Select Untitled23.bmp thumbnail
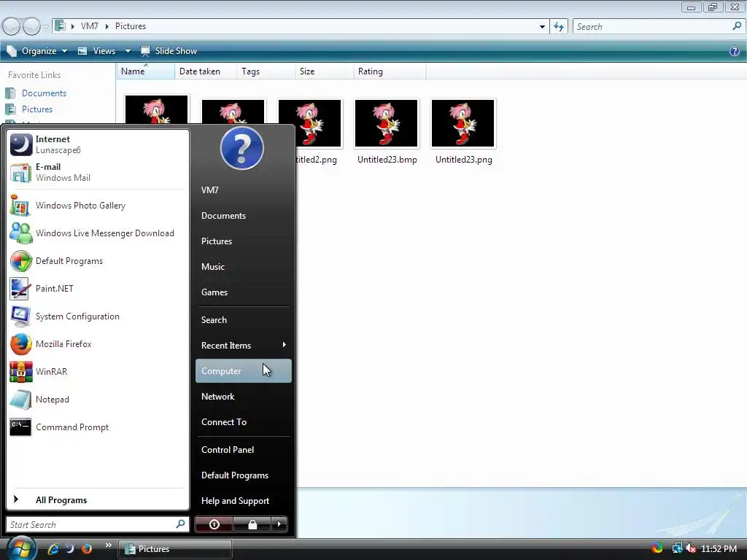This screenshot has width=747, height=560. click(387, 123)
